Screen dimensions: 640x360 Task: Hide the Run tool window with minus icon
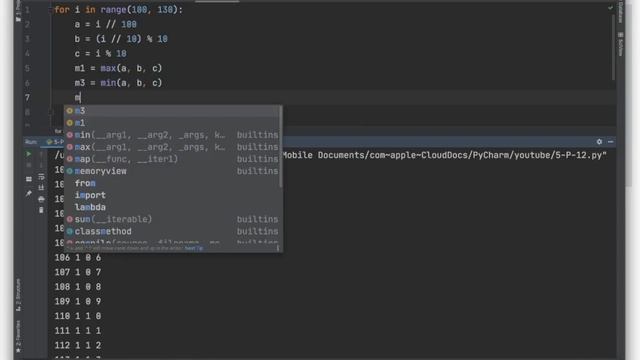pyautogui.click(x=611, y=142)
